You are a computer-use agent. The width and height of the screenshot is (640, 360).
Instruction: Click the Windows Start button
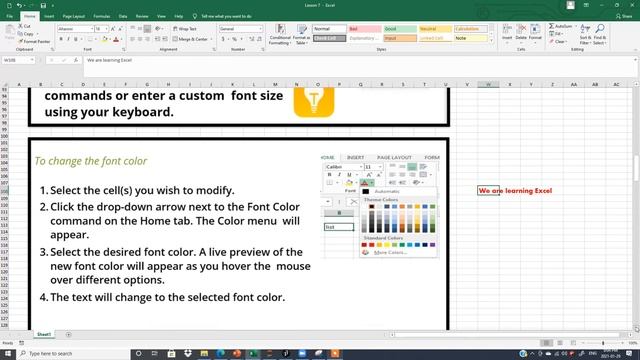pyautogui.click(x=8, y=353)
